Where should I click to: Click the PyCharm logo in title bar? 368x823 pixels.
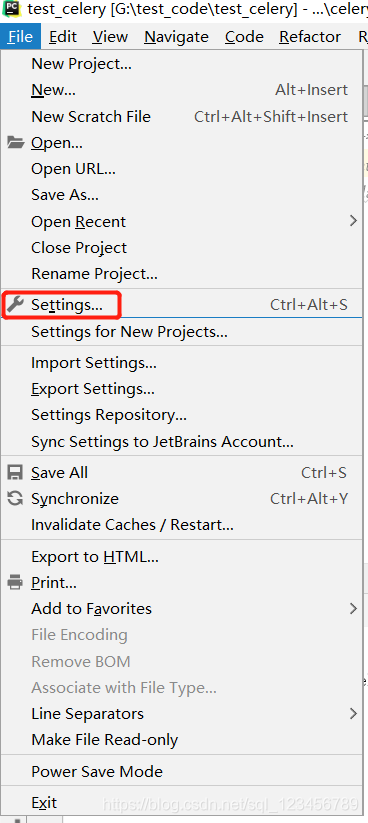(11, 8)
